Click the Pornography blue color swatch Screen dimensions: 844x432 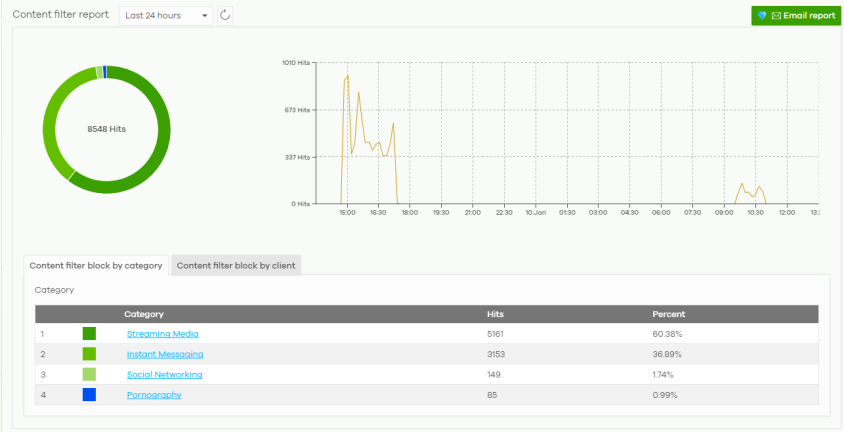pos(89,395)
